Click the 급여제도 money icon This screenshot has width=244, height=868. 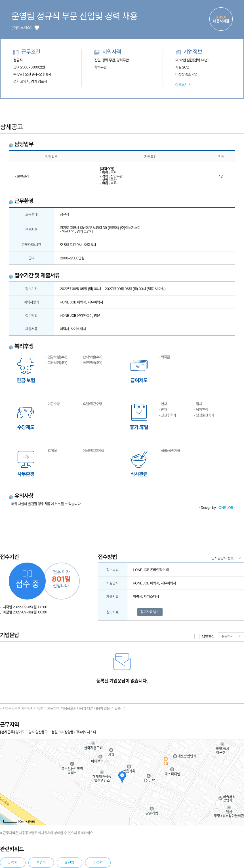click(x=139, y=366)
